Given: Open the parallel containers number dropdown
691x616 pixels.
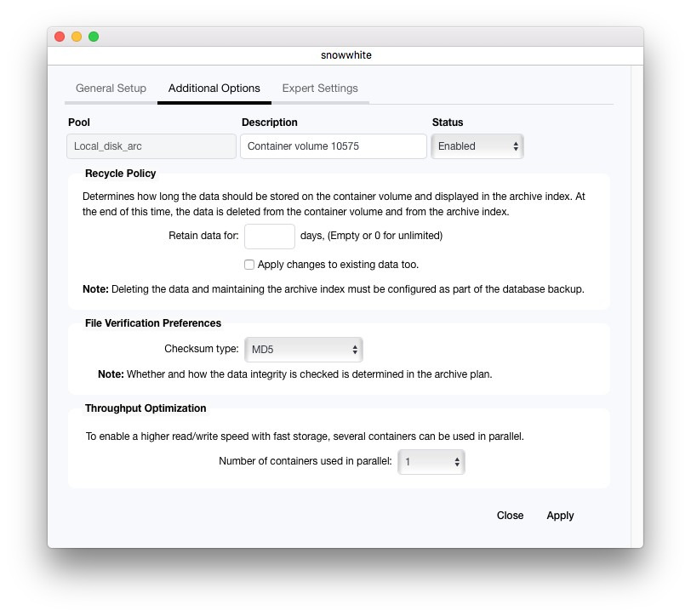Looking at the screenshot, I should [x=431, y=462].
